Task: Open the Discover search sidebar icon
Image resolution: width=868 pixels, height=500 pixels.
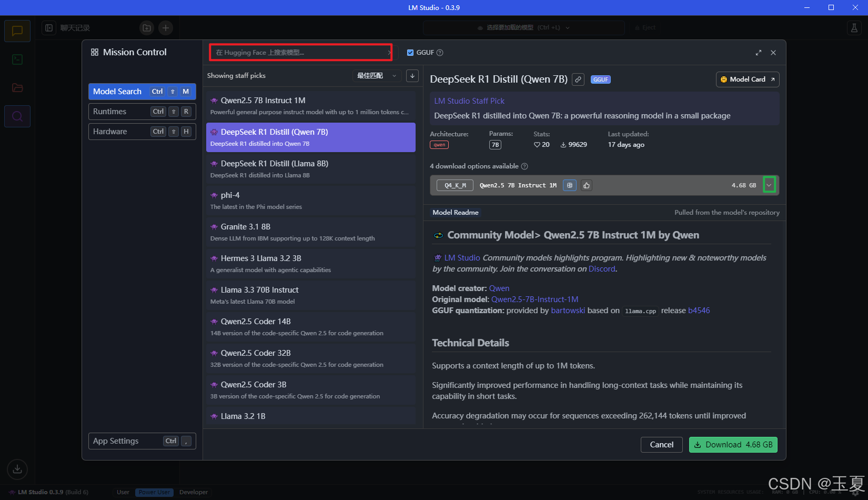Action: tap(17, 116)
